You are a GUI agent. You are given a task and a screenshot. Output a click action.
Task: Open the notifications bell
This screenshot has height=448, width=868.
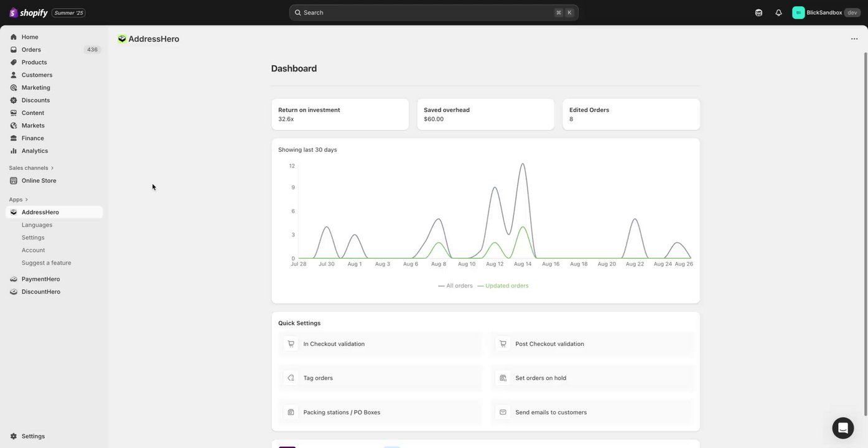coord(778,12)
